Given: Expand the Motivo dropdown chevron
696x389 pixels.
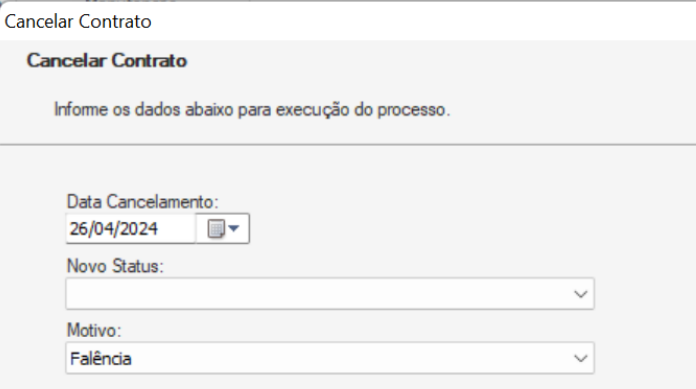Looking at the screenshot, I should 580,358.
